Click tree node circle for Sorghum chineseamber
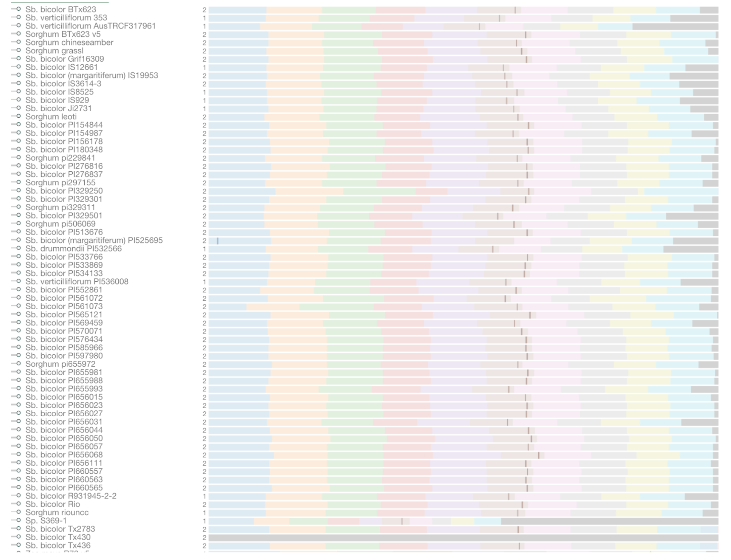This screenshot has width=731, height=560. click(19, 42)
